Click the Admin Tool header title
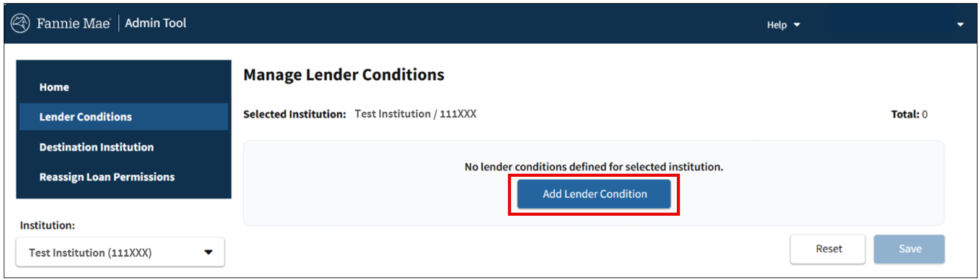Screen dimensions: 980x280 point(155,23)
